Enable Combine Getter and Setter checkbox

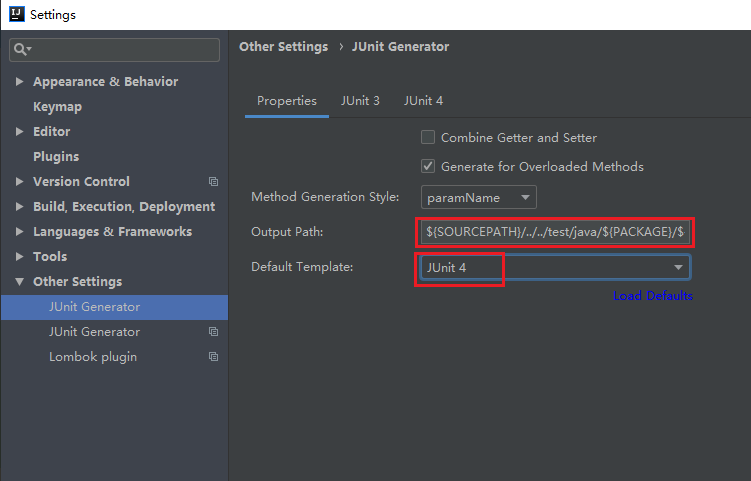428,137
